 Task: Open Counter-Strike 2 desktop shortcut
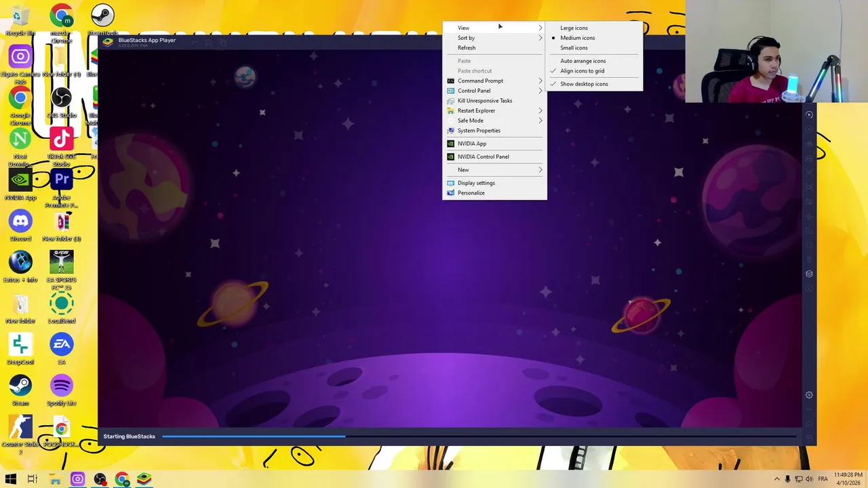point(20,434)
